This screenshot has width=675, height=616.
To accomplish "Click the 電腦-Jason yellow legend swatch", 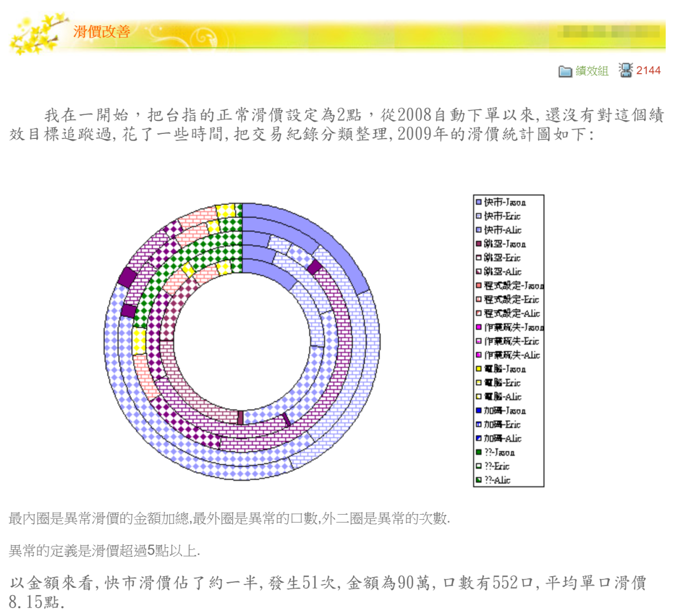I will [x=479, y=368].
